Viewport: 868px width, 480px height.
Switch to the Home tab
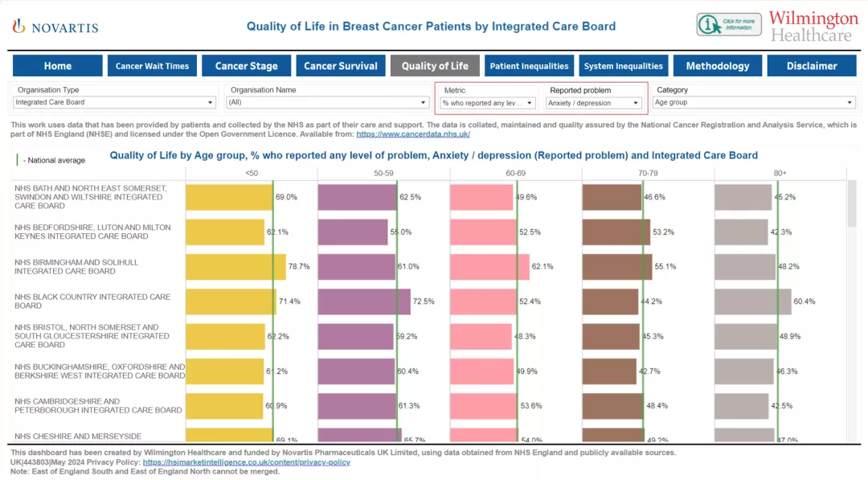click(x=57, y=65)
